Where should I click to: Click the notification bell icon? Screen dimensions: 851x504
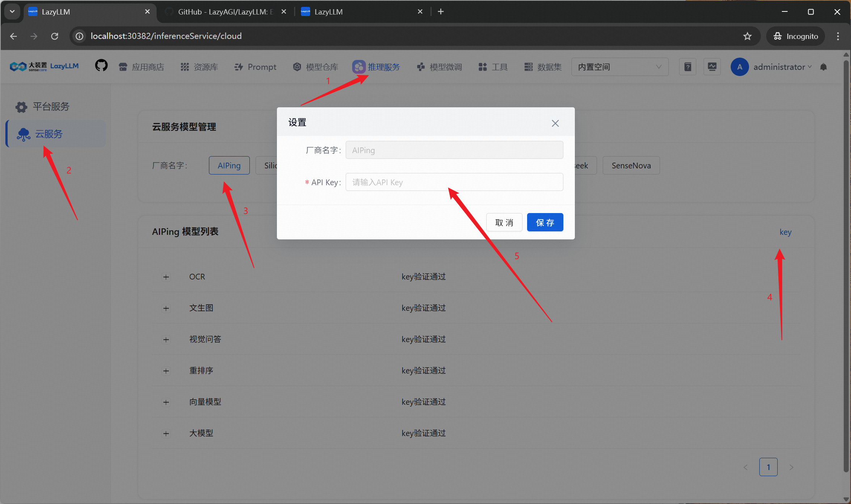[823, 67]
